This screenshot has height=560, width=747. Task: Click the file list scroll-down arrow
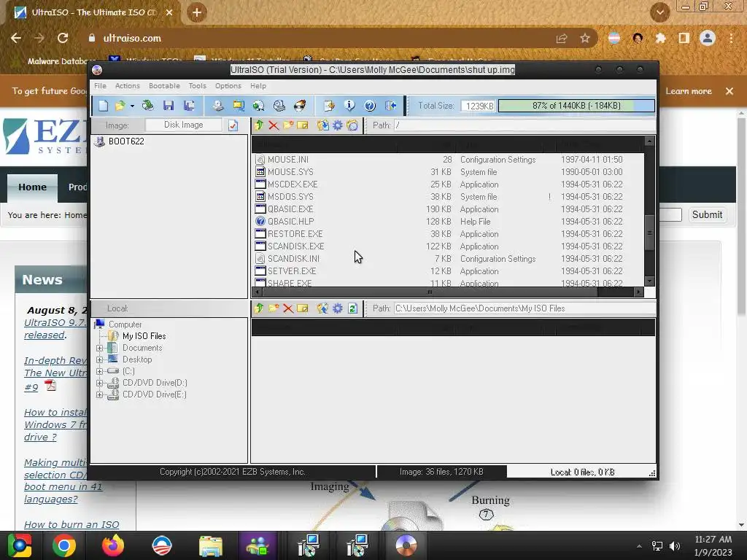click(x=649, y=281)
